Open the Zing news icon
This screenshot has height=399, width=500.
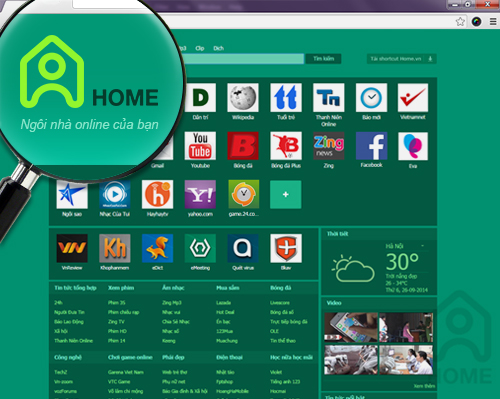click(x=329, y=146)
